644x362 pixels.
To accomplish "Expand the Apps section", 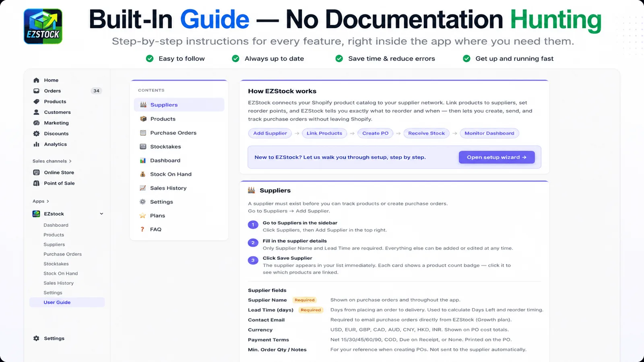I will [x=41, y=201].
